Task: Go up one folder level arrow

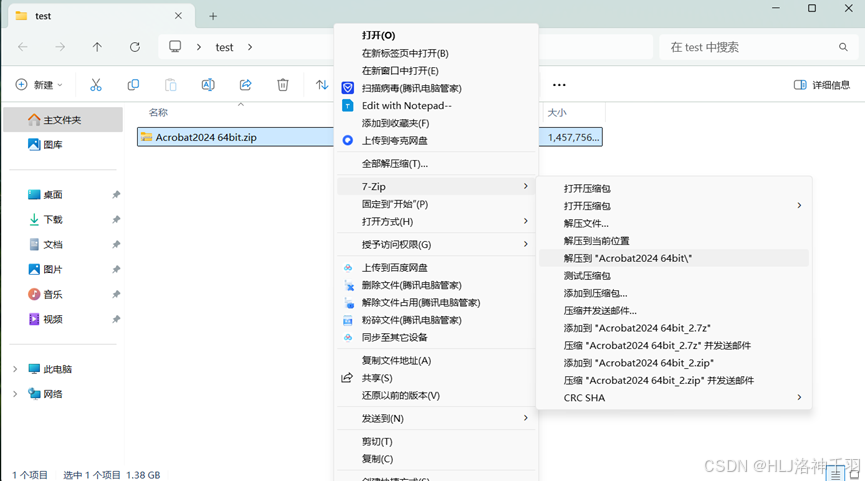Action: [97, 47]
